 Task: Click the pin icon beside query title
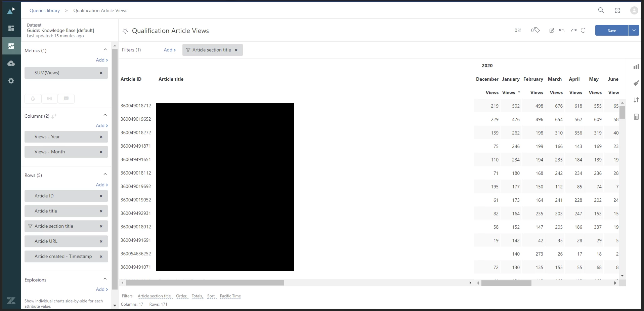tap(125, 31)
